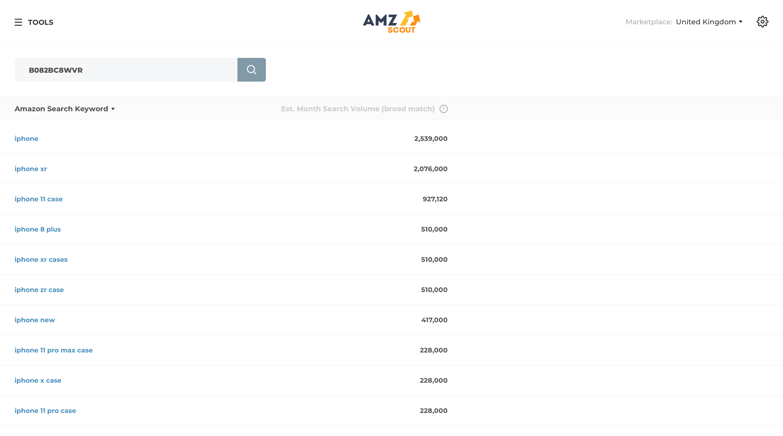Click the AMZ Scout logo

click(392, 22)
